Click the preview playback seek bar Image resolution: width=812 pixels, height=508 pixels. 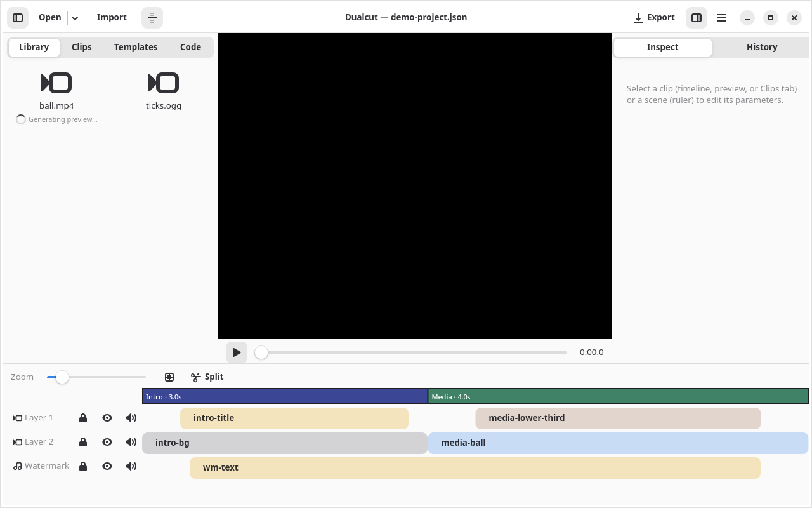(x=411, y=352)
